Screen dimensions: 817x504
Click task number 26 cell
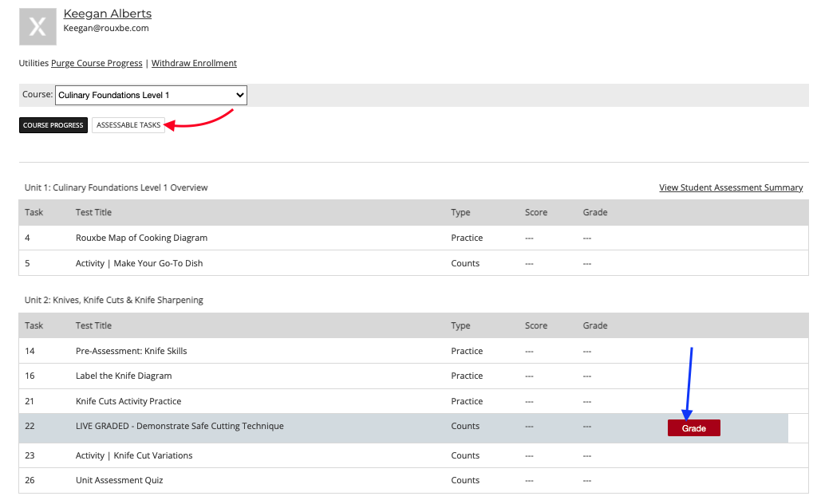click(x=30, y=481)
